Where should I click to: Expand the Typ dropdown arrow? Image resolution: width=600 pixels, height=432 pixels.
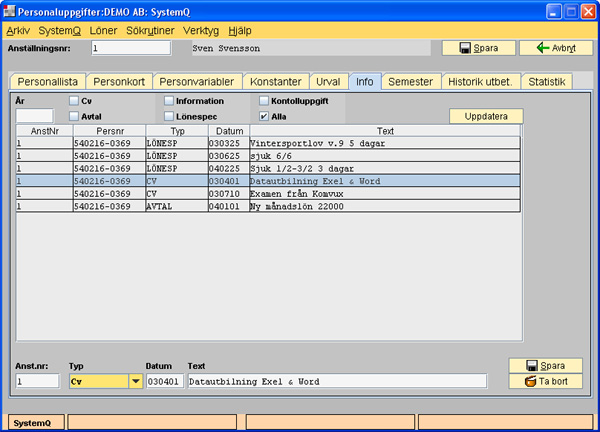[135, 381]
